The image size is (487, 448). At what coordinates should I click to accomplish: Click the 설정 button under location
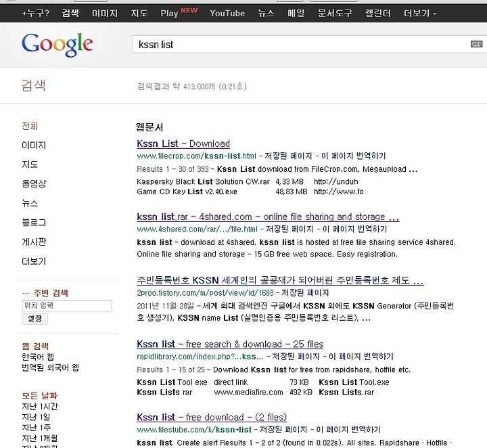(34, 319)
